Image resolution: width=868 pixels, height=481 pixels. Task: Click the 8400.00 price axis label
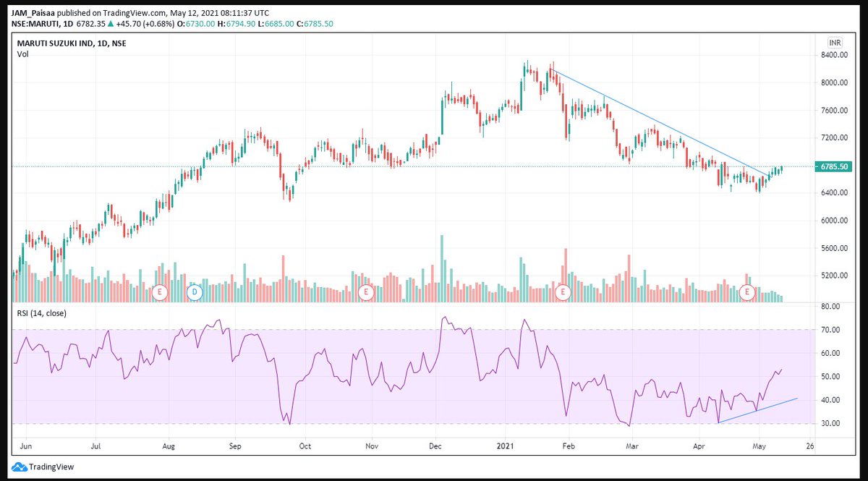coord(833,55)
